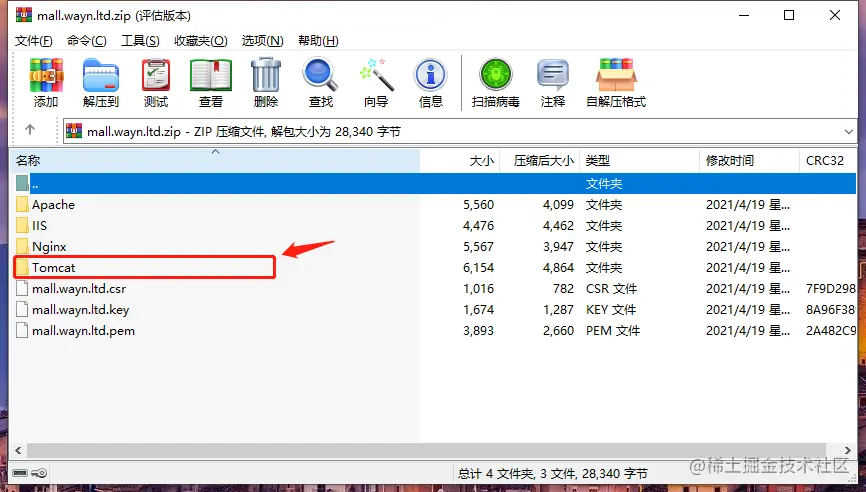Click the 注释 (Comment) icon
Image resolution: width=866 pixels, height=492 pixels.
tap(552, 75)
